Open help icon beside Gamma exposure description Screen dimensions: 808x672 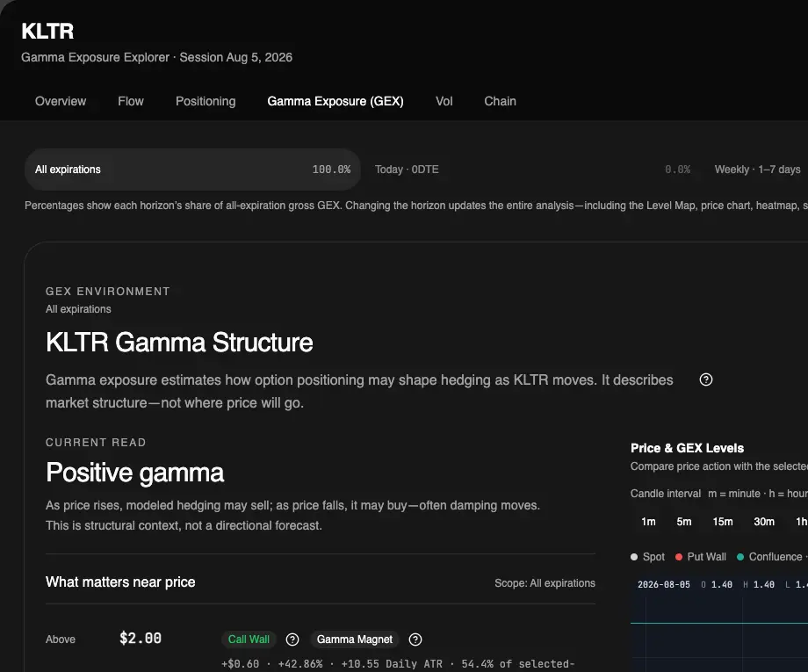[706, 379]
